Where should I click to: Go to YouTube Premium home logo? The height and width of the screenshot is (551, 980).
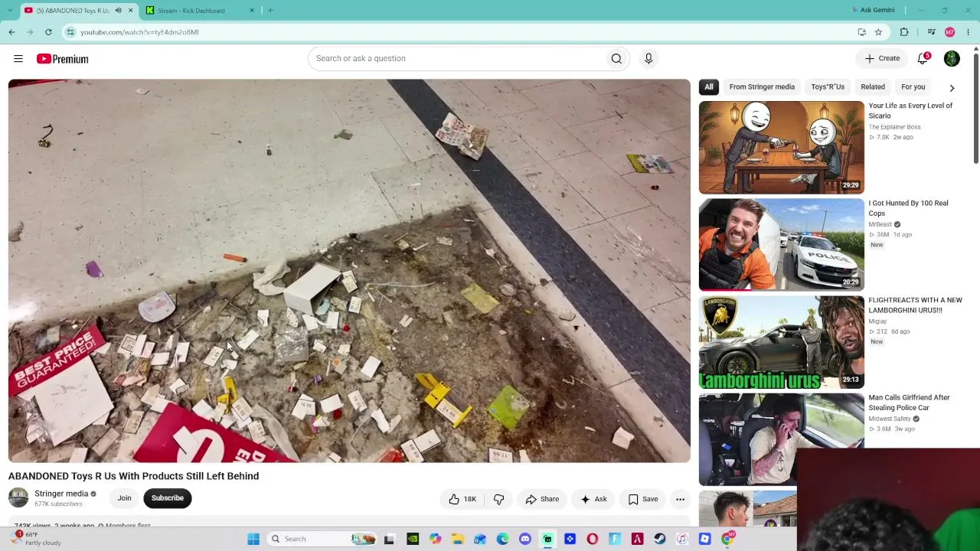(x=62, y=59)
